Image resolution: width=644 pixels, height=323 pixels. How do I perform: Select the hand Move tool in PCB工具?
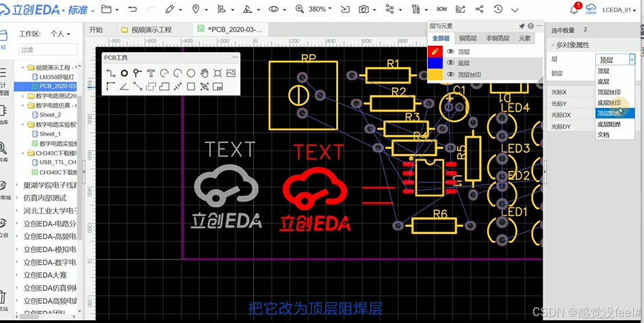pyautogui.click(x=204, y=73)
